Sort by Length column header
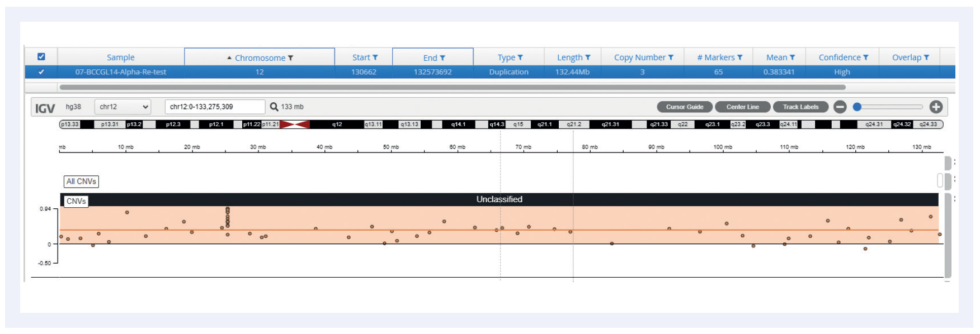980x334 pixels. [570, 58]
